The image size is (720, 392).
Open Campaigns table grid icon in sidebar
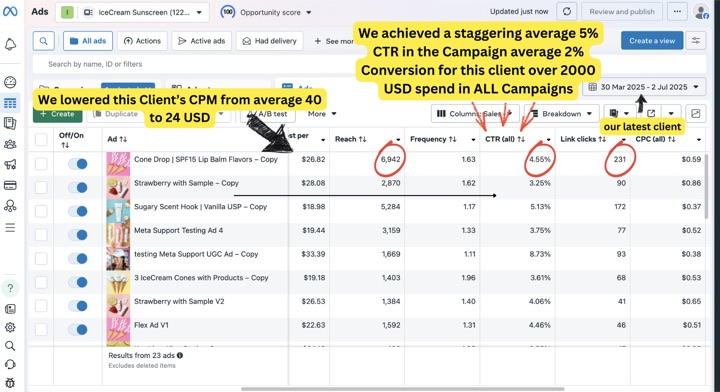pos(10,103)
